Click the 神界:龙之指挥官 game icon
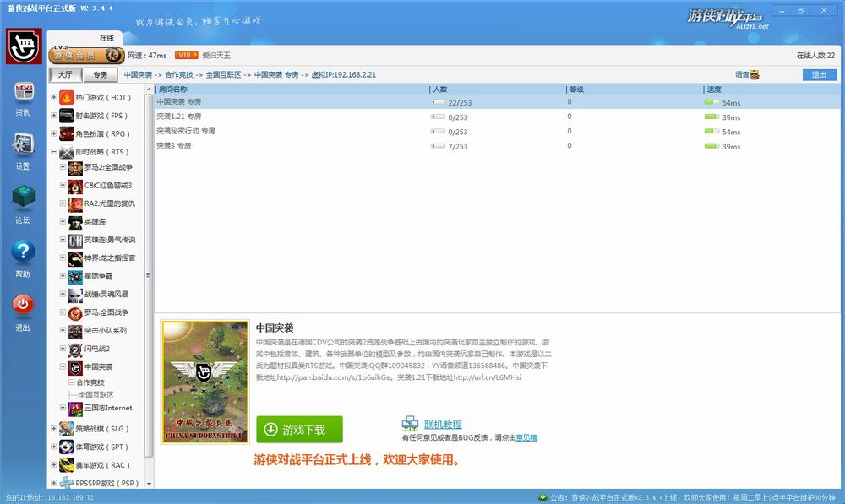The width and height of the screenshot is (845, 504). (x=75, y=258)
